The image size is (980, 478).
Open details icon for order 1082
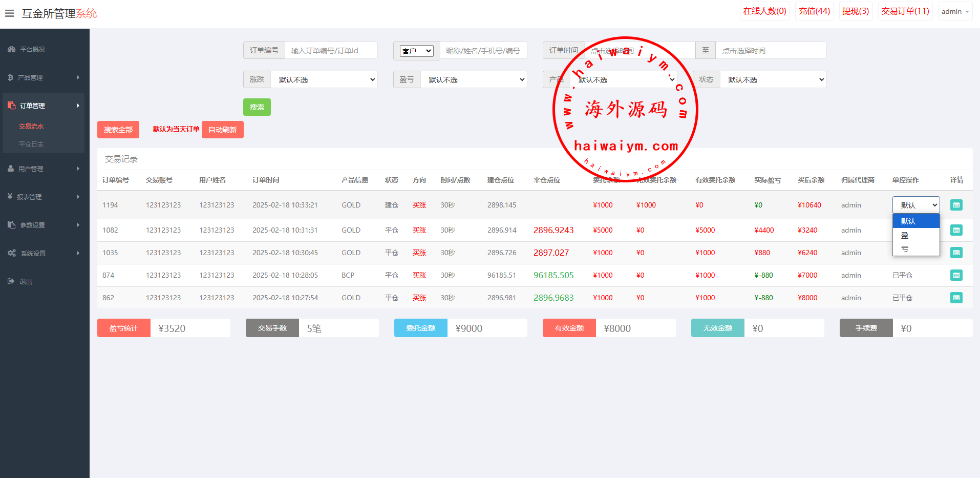956,230
